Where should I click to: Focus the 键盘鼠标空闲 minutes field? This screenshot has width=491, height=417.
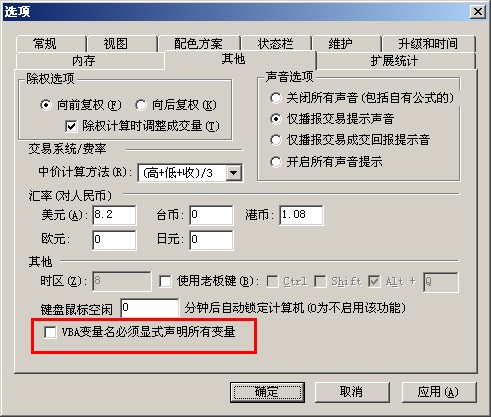(x=150, y=308)
